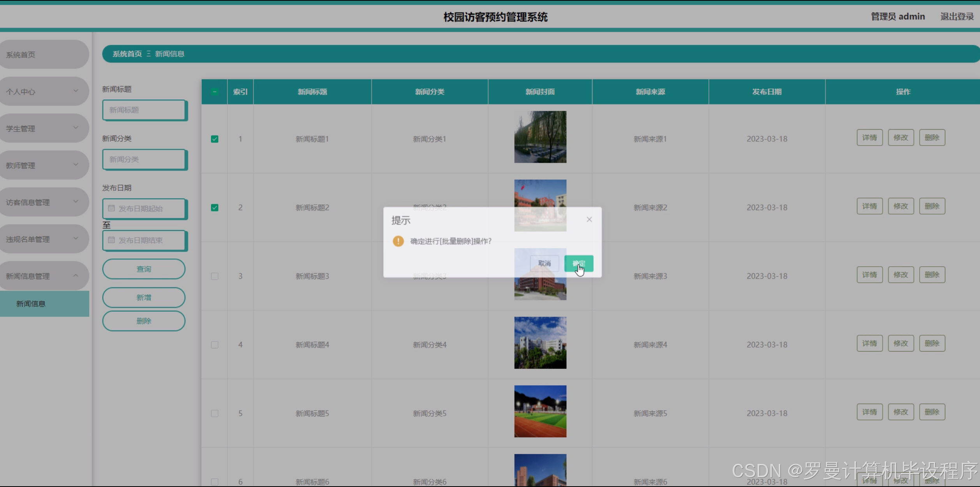This screenshot has height=487, width=980.
Task: Expand the 个人中心 sidebar menu
Action: [x=44, y=91]
